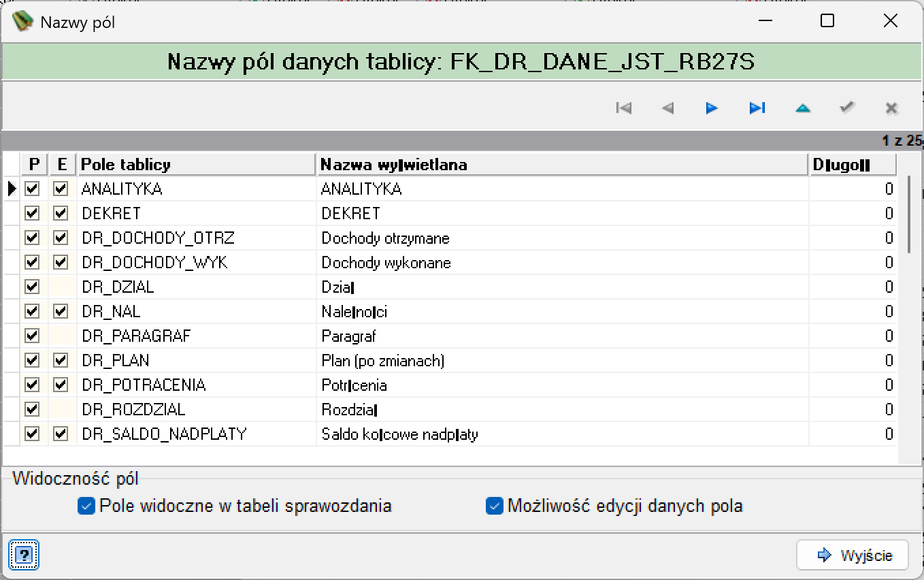Go to the first record
The width and height of the screenshot is (924, 580).
coord(623,108)
